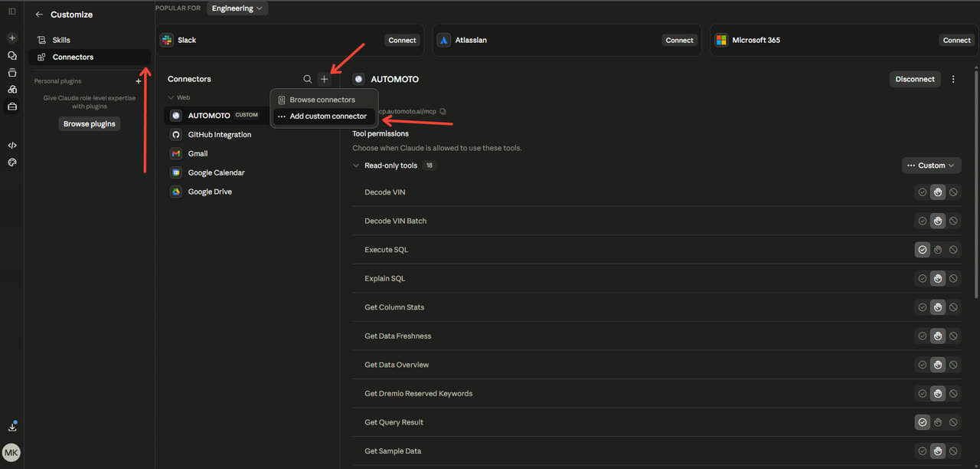This screenshot has width=980, height=469.
Task: Connect the Slack connector
Action: click(402, 41)
